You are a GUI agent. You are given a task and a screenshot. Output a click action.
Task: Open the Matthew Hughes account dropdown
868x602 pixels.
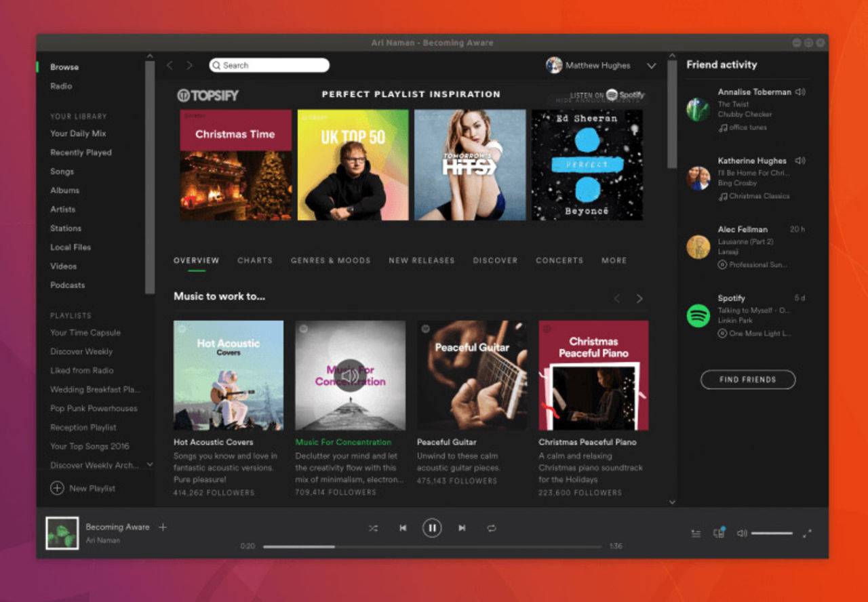pyautogui.click(x=652, y=65)
